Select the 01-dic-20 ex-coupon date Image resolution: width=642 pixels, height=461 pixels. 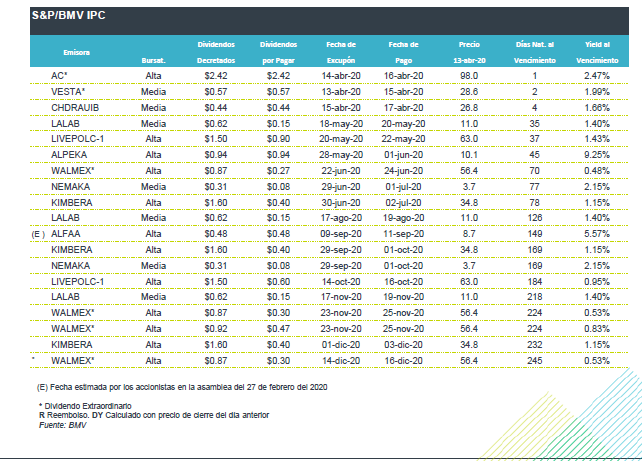[341, 345]
